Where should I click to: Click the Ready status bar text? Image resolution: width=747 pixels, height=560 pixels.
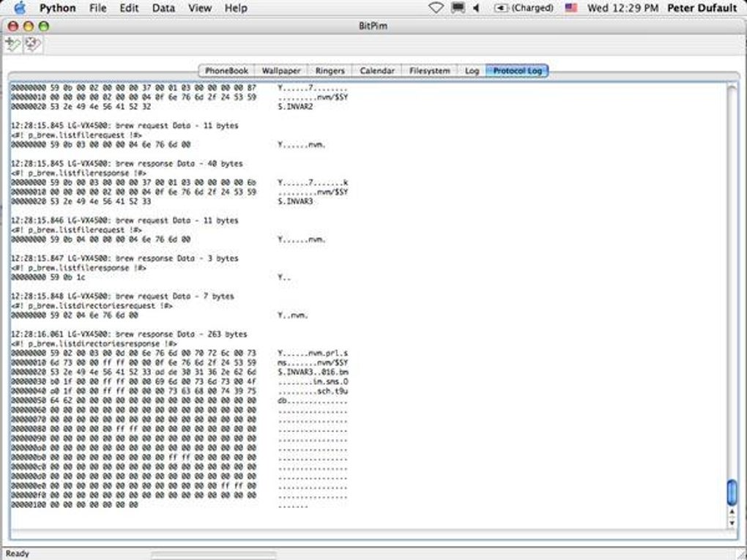tap(18, 553)
